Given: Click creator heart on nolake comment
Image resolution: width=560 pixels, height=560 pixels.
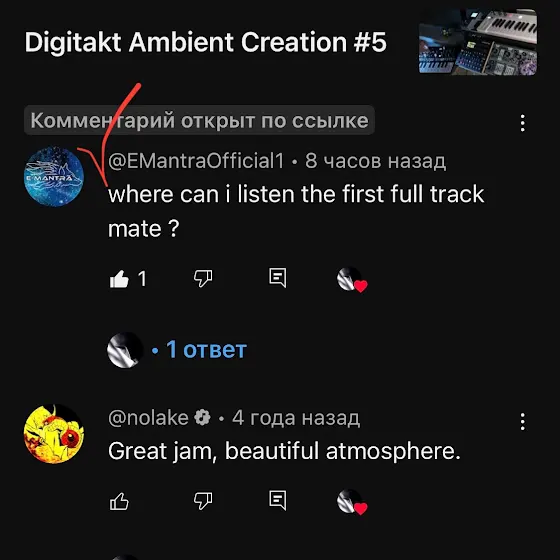Looking at the screenshot, I should click(x=352, y=502).
